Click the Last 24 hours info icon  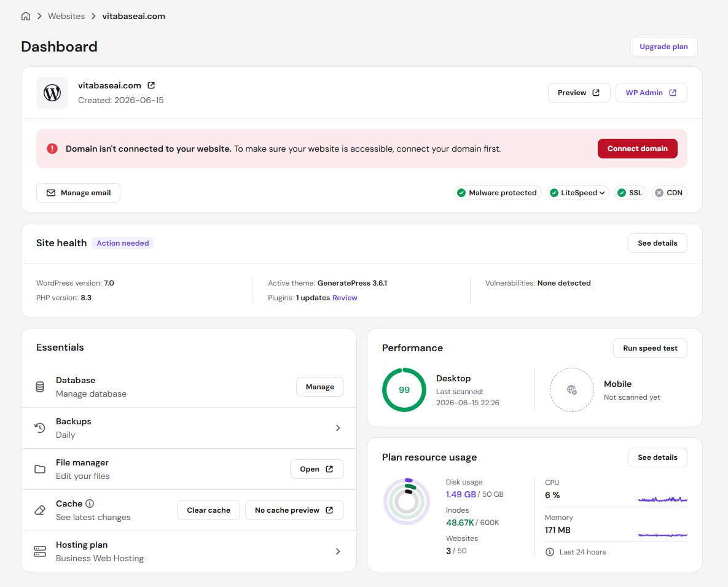[x=550, y=552]
